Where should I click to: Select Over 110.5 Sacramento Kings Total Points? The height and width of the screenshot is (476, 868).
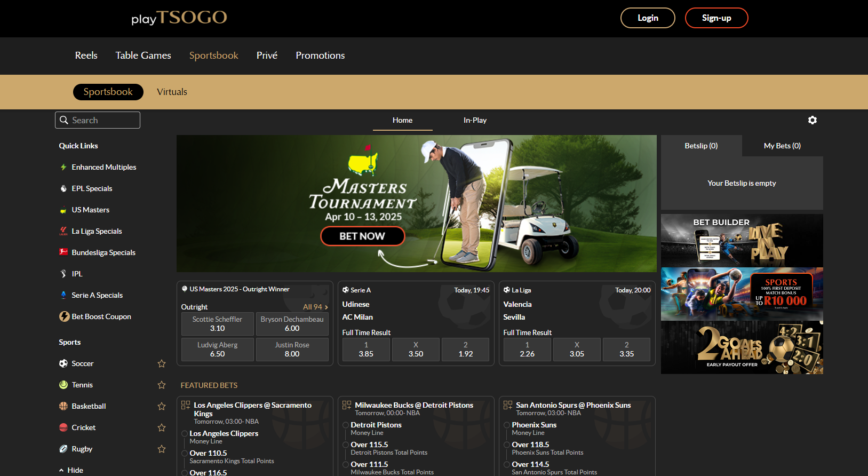tap(185, 453)
